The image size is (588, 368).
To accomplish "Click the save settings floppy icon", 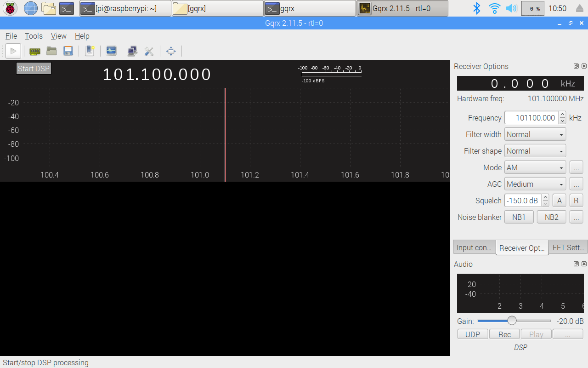I will click(x=68, y=51).
